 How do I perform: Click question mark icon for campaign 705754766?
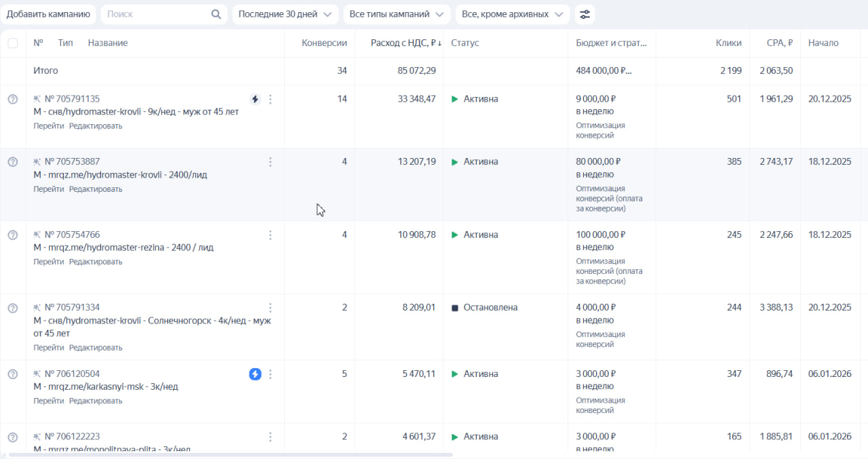(12, 235)
